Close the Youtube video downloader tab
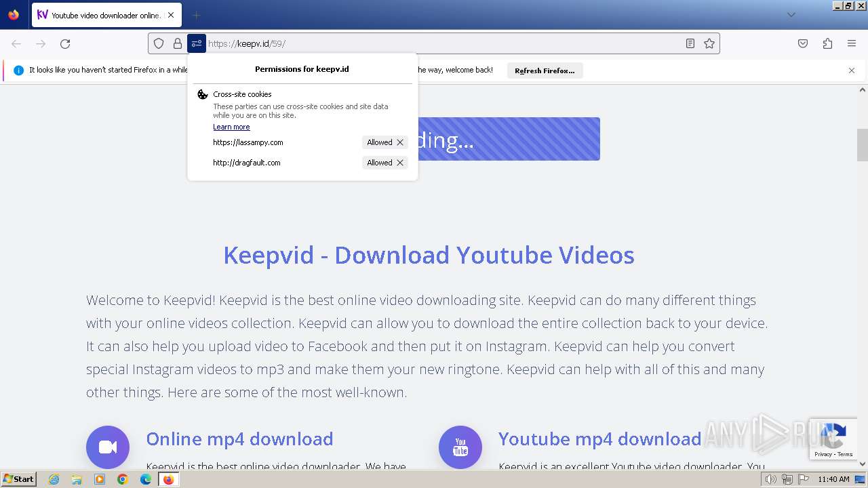 (170, 15)
